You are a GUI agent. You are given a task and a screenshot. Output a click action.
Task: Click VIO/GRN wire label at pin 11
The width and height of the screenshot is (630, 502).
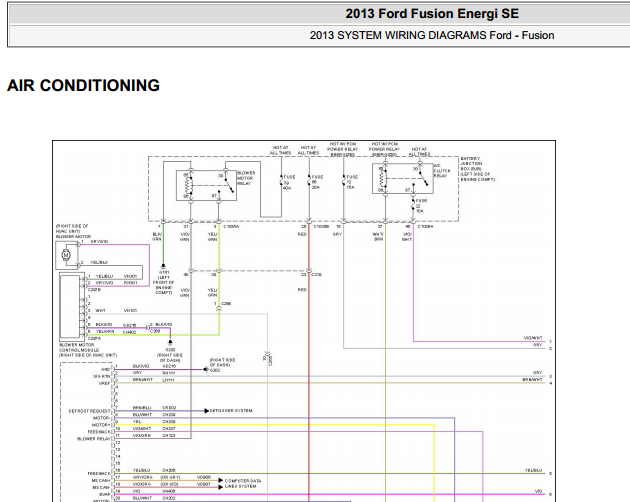coord(142,435)
